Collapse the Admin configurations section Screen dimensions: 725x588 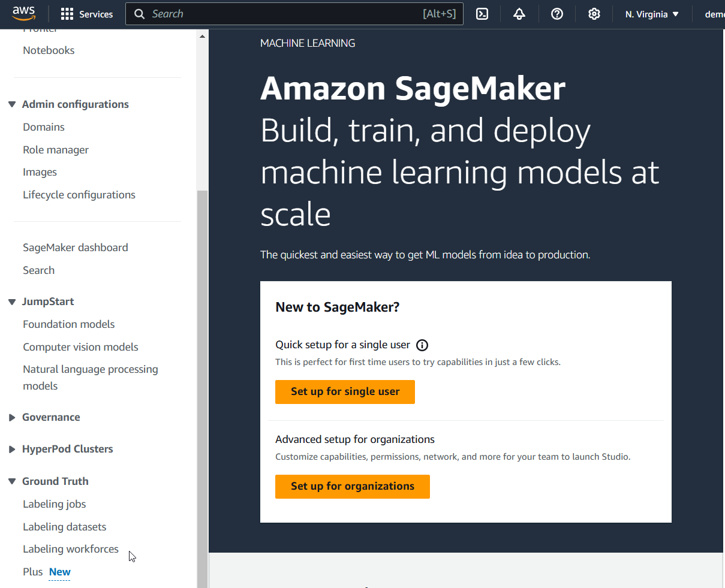point(12,104)
